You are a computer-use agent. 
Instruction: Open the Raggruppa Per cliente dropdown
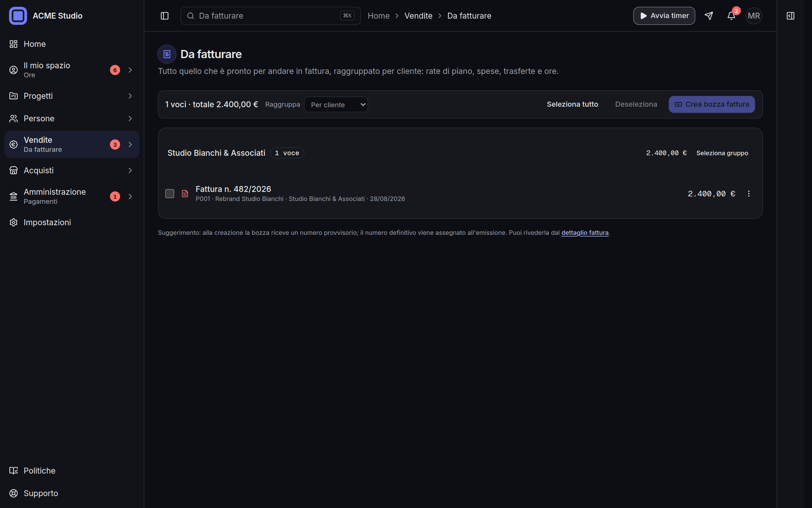[336, 104]
